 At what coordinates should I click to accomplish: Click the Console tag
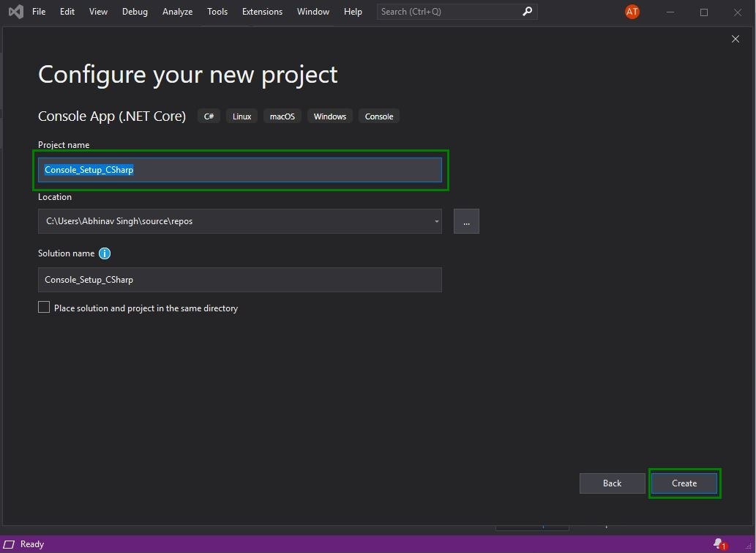tap(379, 116)
